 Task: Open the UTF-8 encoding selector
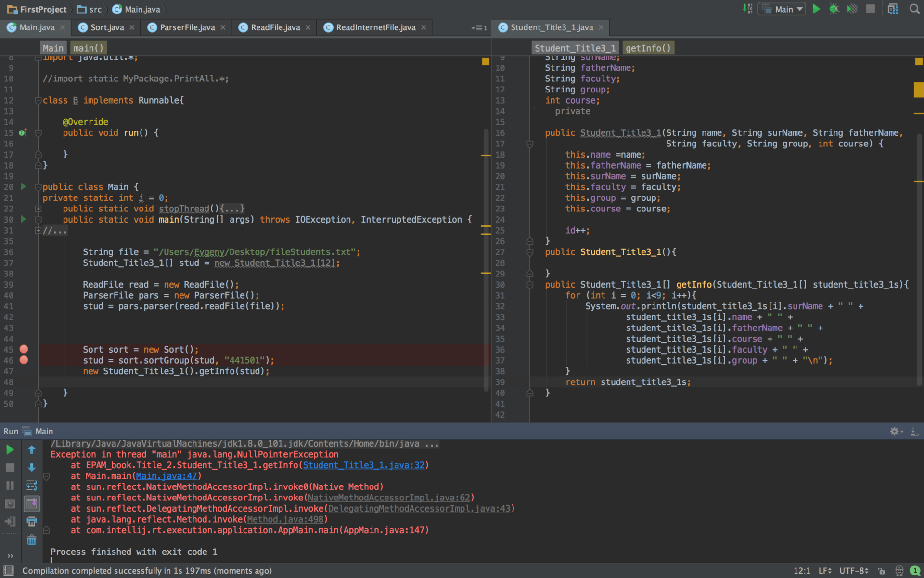[x=854, y=571]
